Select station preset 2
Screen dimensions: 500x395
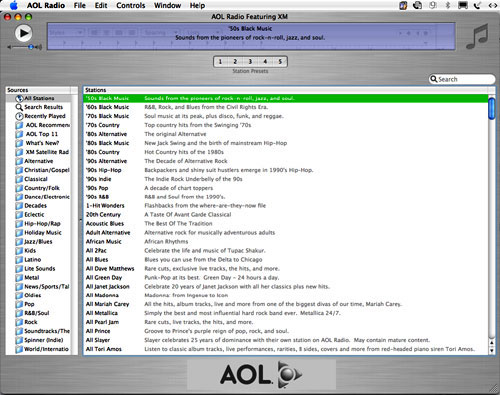click(x=235, y=61)
